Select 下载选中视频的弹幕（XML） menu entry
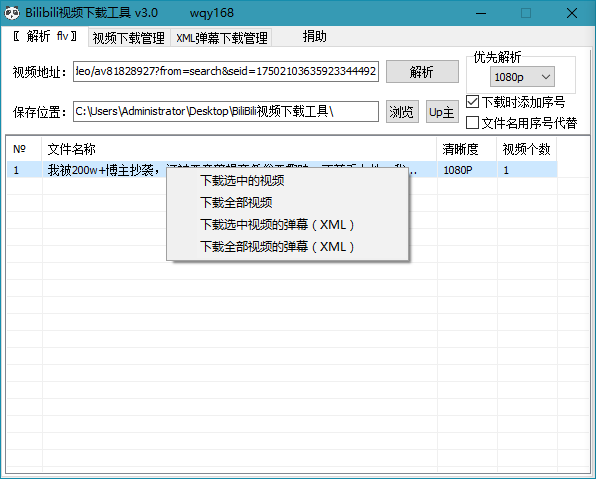The height and width of the screenshot is (479, 596). tap(287, 225)
